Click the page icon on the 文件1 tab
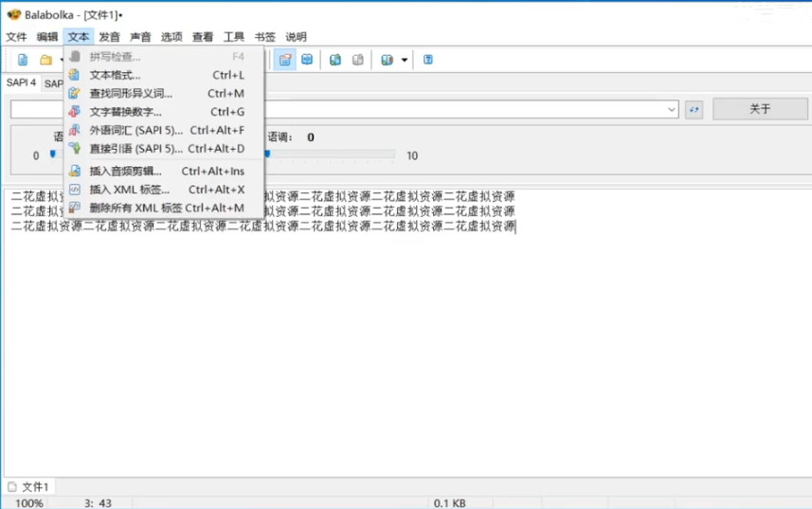Image resolution: width=812 pixels, height=509 pixels. [x=12, y=487]
